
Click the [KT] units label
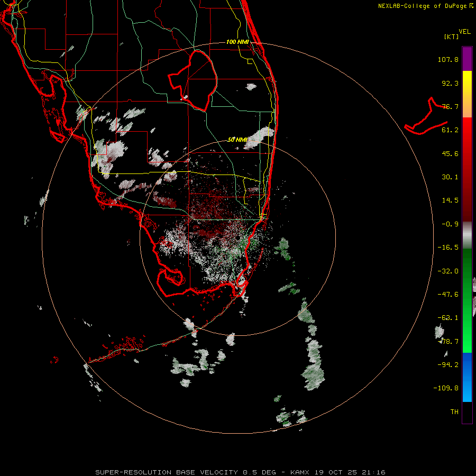(452, 36)
